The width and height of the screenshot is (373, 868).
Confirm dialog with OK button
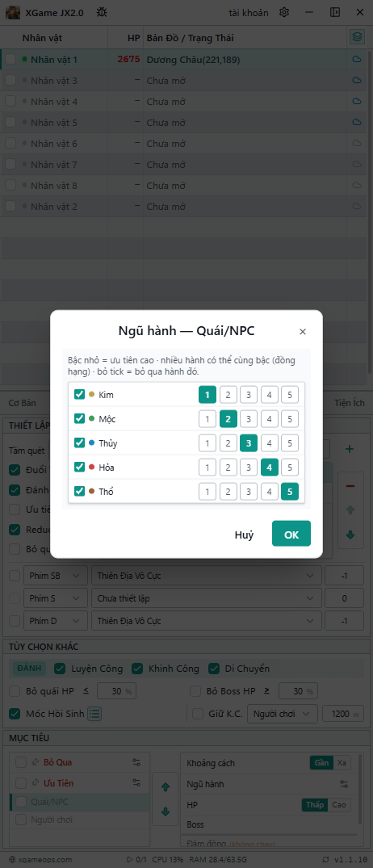[291, 534]
